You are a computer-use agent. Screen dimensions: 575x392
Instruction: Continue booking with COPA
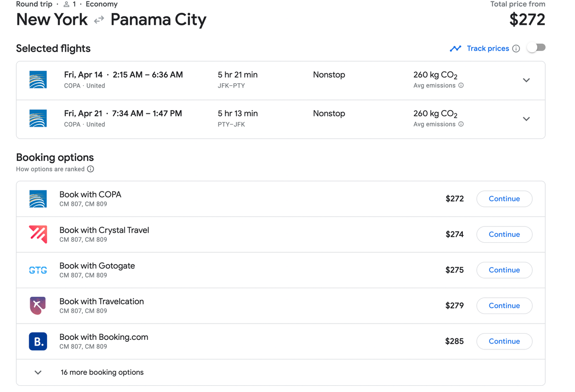tap(504, 199)
